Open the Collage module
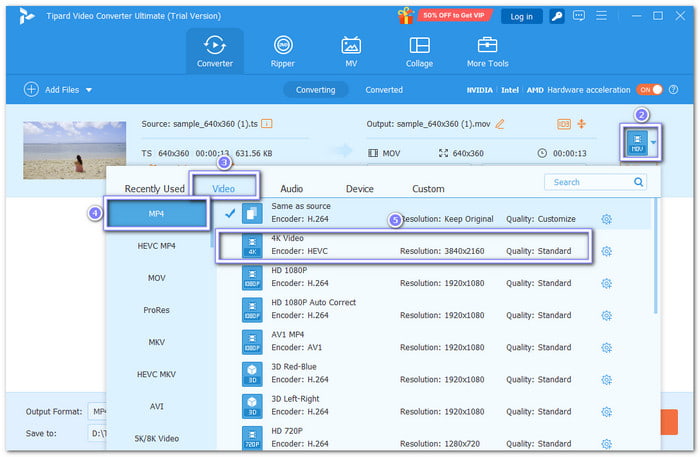The width and height of the screenshot is (700, 457). tap(419, 51)
